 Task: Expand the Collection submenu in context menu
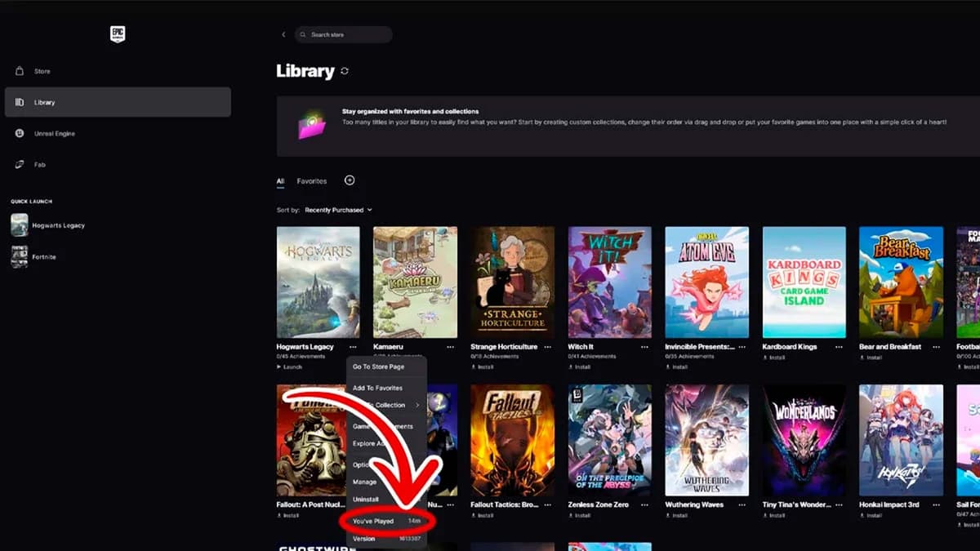pyautogui.click(x=389, y=405)
